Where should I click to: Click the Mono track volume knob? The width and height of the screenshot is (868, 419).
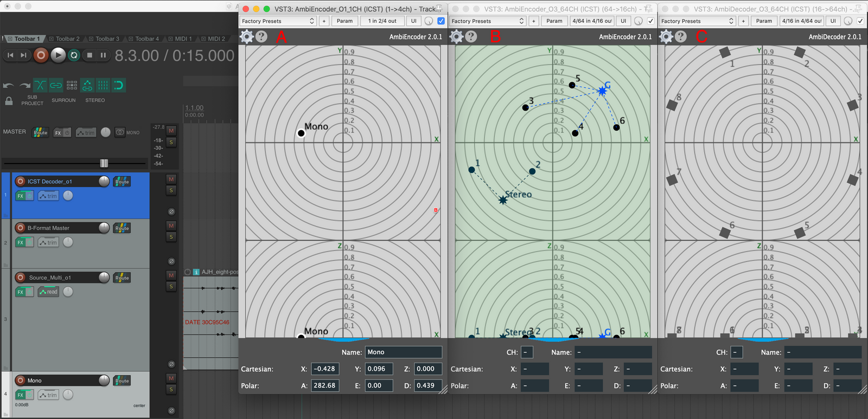[104, 381]
